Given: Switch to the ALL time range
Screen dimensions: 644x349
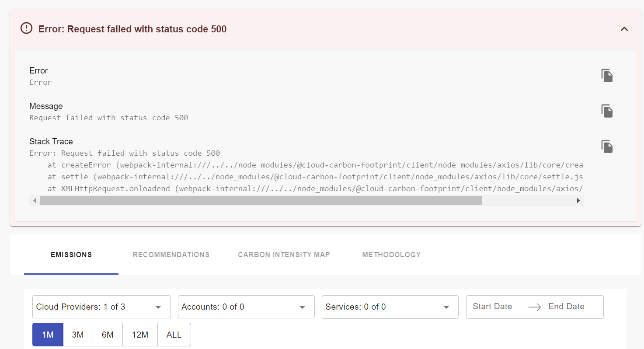Looking at the screenshot, I should [x=174, y=334].
